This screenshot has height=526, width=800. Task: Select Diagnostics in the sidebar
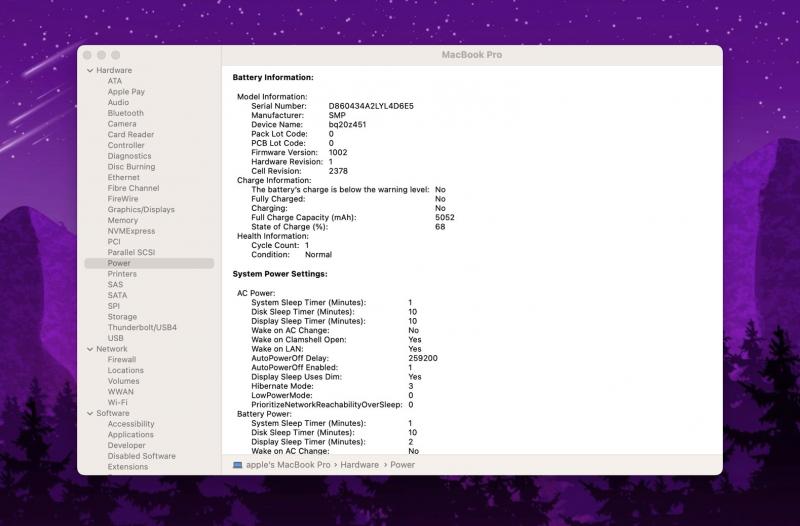(129, 156)
